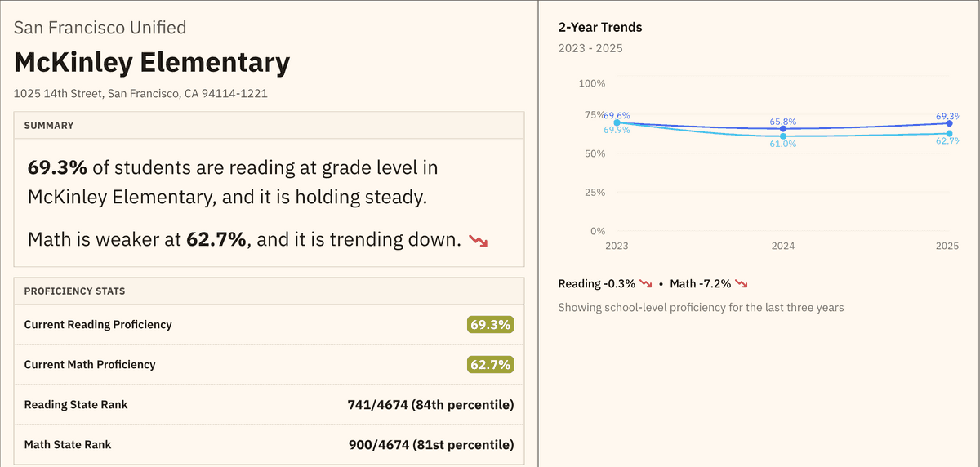Click the 900/4674 (81st percentile) value
980x467 pixels.
point(431,444)
